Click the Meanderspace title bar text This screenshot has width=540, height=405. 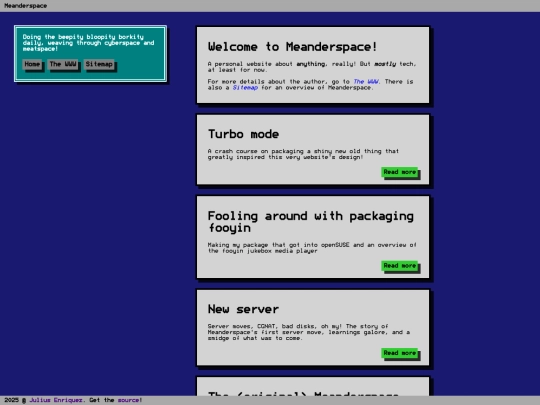click(25, 6)
